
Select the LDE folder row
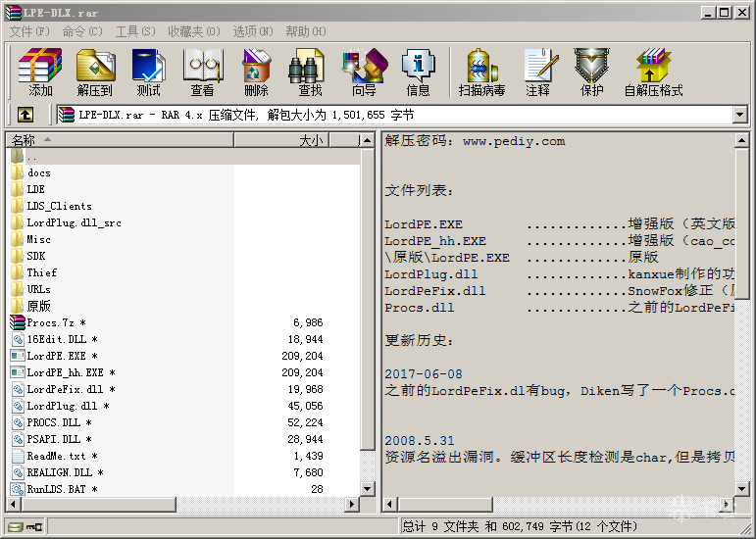[x=183, y=189]
